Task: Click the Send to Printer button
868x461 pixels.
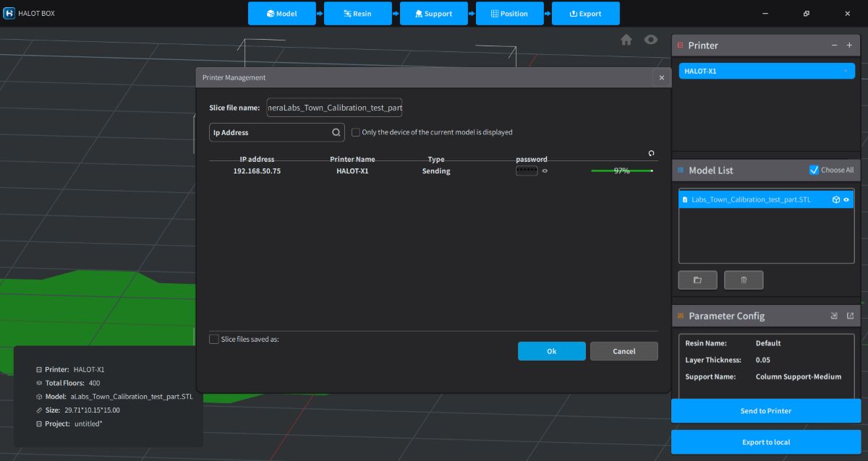Action: click(766, 410)
